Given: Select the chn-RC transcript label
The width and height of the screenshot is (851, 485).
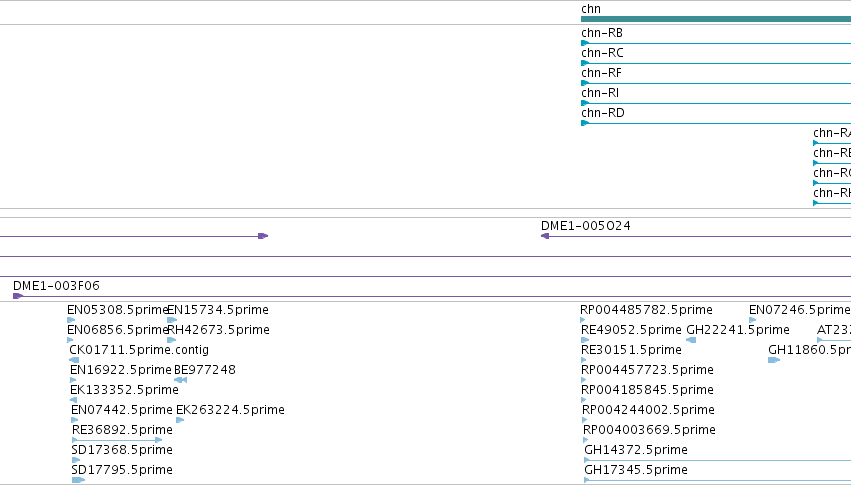Looking at the screenshot, I should click(602, 53).
